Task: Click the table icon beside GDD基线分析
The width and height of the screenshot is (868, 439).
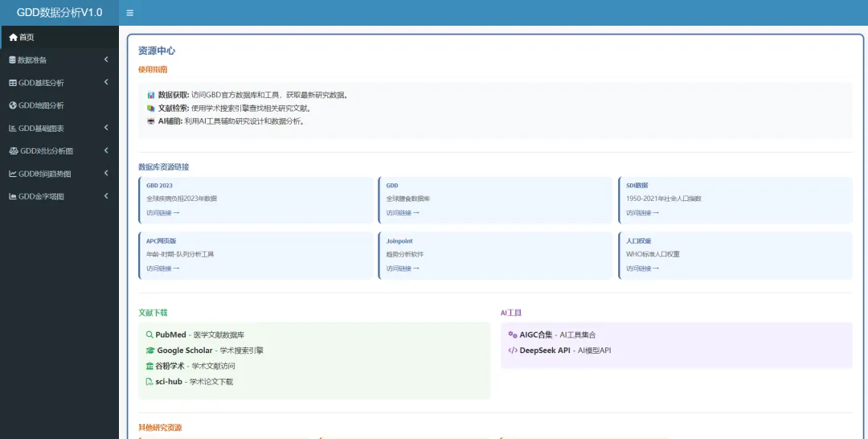Action: tap(13, 83)
